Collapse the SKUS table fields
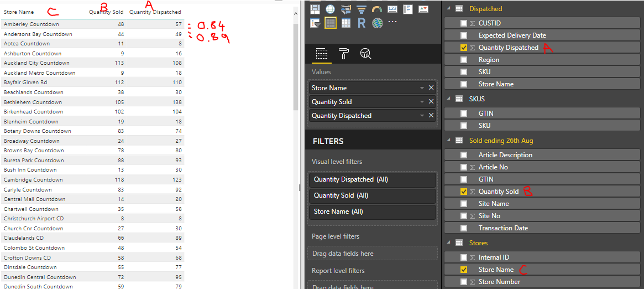 coord(449,99)
